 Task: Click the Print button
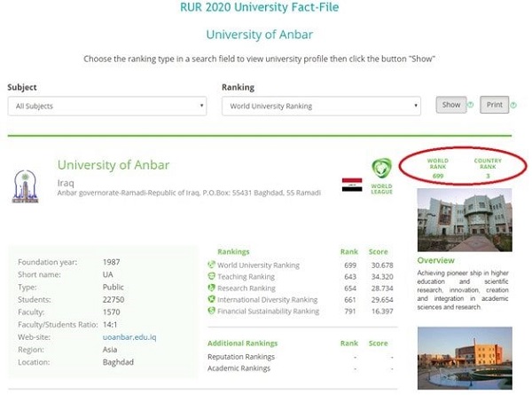(495, 105)
